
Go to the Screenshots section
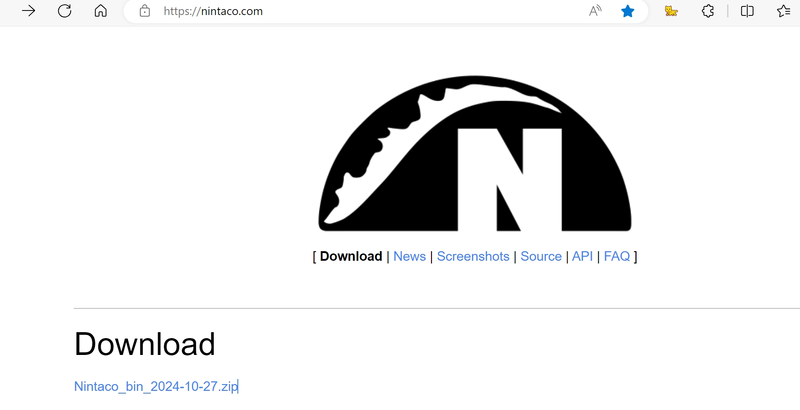tap(473, 256)
